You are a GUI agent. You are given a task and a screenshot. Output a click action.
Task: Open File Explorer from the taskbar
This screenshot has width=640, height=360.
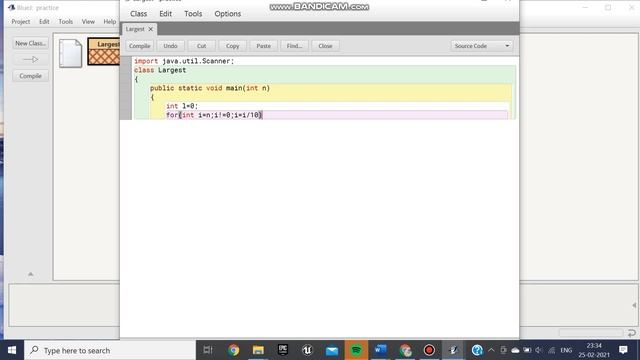(x=258, y=350)
